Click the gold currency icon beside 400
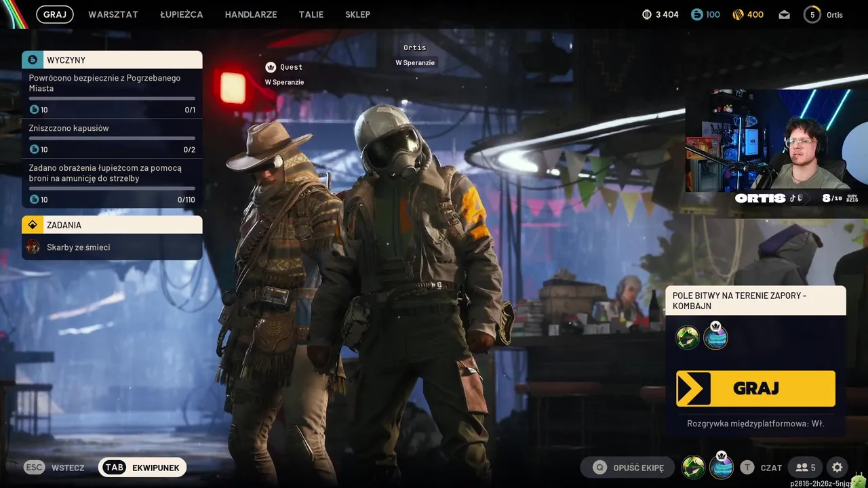868x488 pixels. [738, 14]
